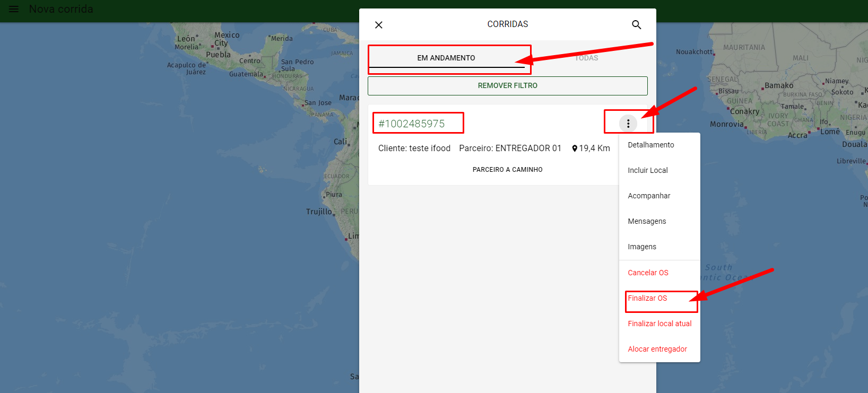Open order number #1002485975
The width and height of the screenshot is (868, 393).
click(412, 124)
